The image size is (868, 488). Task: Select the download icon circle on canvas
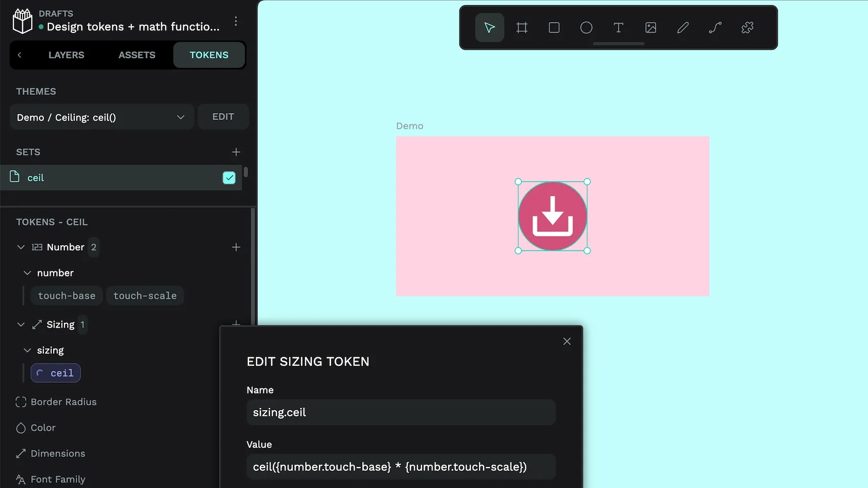tap(552, 216)
